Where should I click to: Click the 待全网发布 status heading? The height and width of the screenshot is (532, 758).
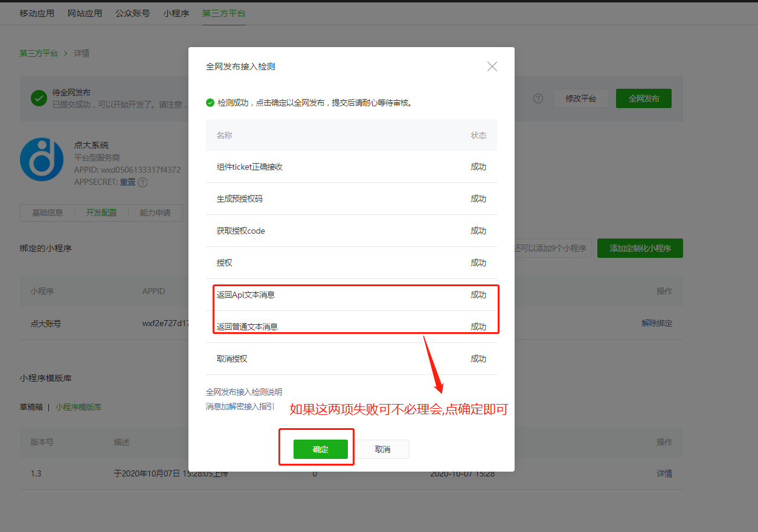(x=71, y=92)
